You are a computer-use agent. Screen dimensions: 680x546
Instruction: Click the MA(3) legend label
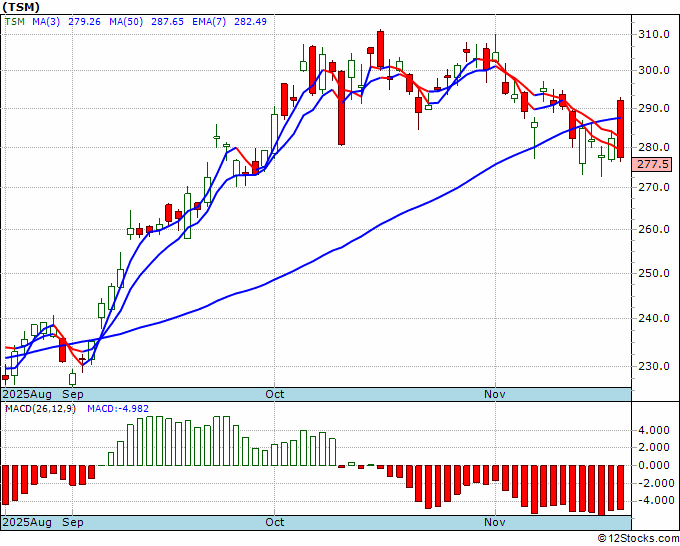[x=46, y=22]
